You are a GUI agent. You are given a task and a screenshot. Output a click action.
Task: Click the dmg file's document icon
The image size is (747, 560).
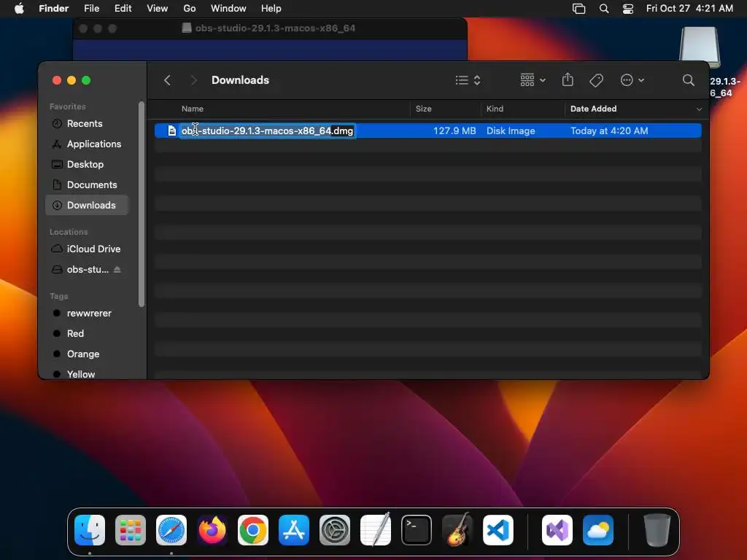click(172, 131)
